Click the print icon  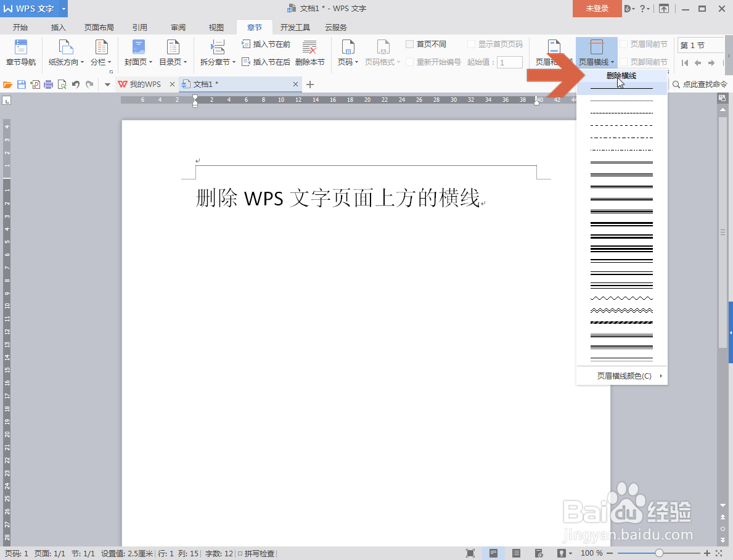click(x=48, y=84)
